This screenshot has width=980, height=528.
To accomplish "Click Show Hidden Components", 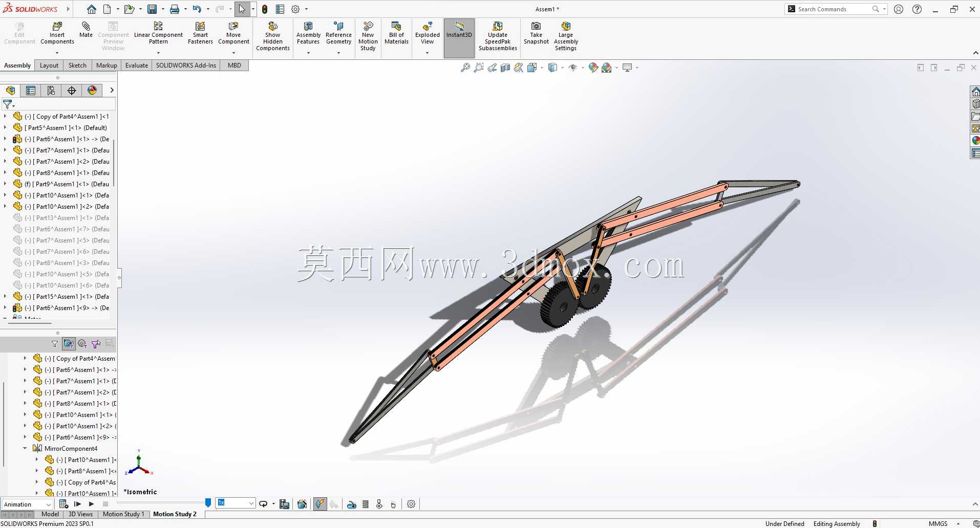I will tap(273, 36).
